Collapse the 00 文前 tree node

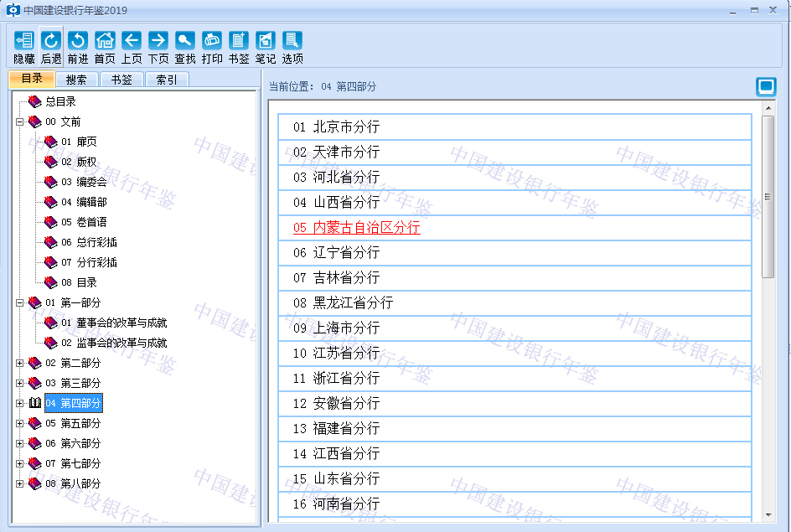tap(19, 121)
